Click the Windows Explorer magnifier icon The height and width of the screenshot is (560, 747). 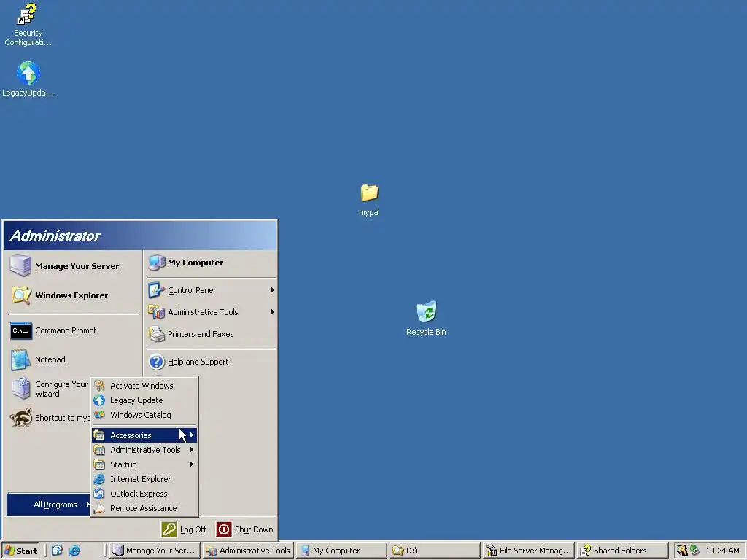(21, 295)
